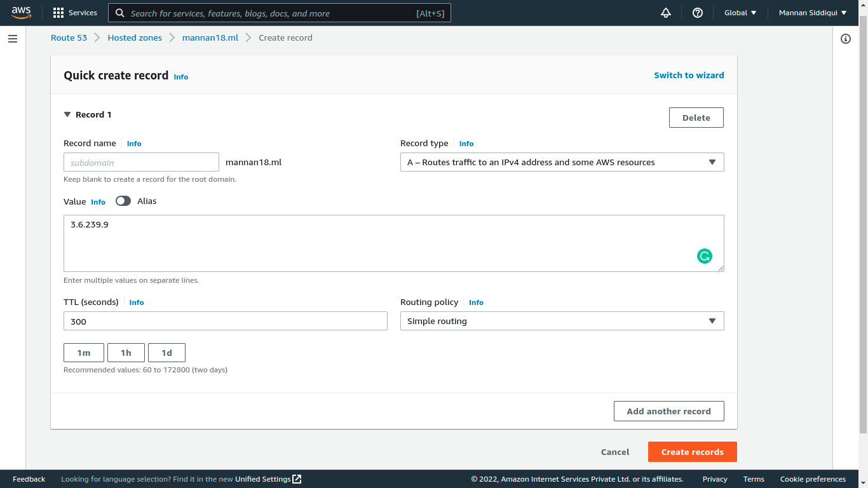Open the info panel icon on the right
Screen dimensions: 868x488
[x=846, y=39]
